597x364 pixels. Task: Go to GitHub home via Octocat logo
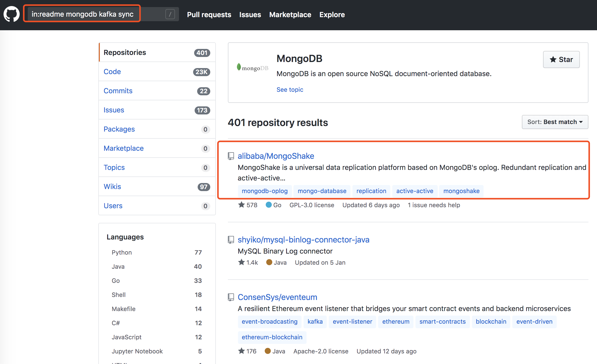[12, 14]
